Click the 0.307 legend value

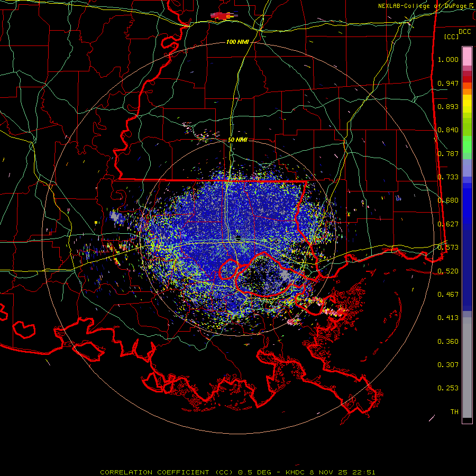[448, 365]
